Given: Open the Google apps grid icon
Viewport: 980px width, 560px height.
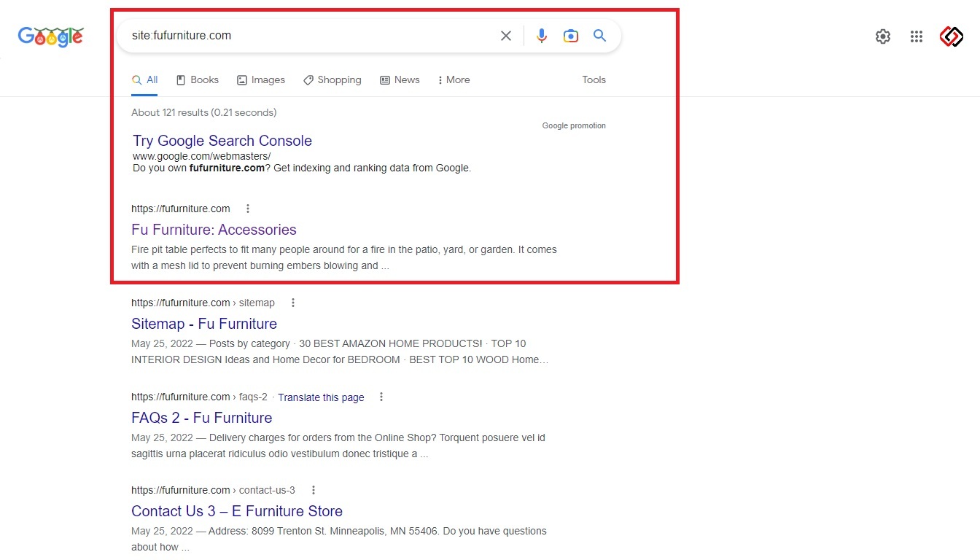Looking at the screenshot, I should pyautogui.click(x=917, y=36).
